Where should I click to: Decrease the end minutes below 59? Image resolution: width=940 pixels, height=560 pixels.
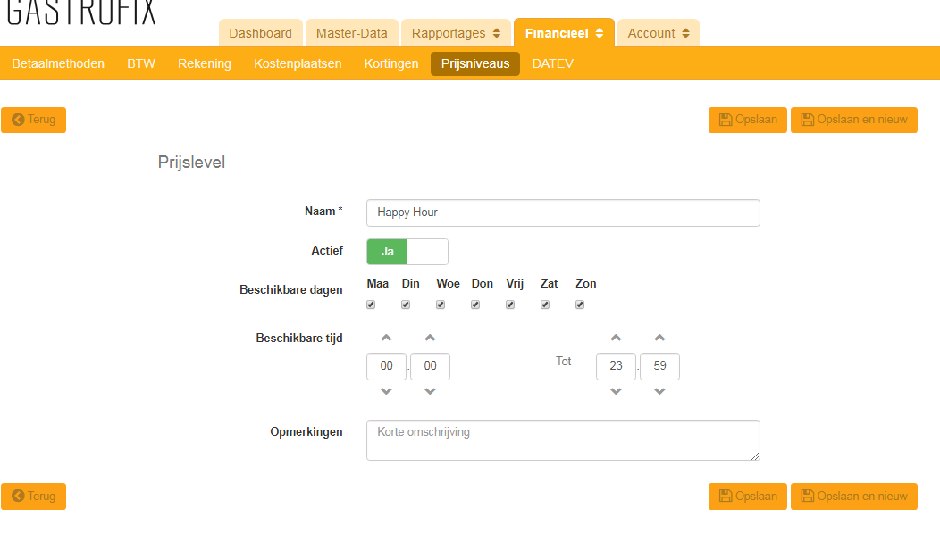tap(659, 391)
